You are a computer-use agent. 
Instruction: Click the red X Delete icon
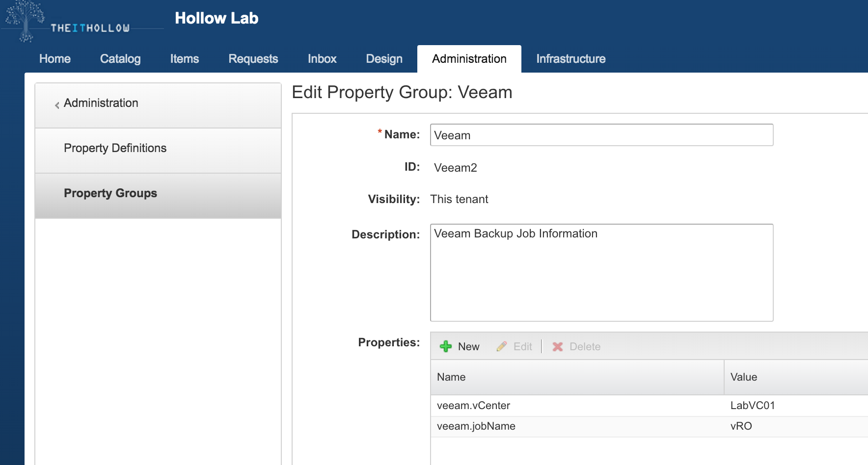pos(558,347)
